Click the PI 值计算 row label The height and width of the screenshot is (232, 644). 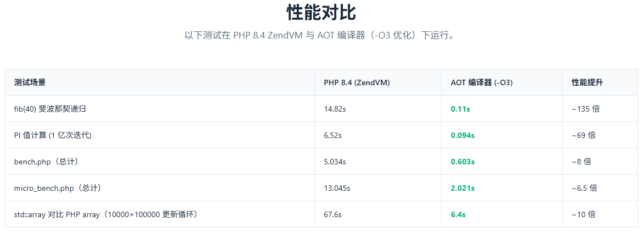pyautogui.click(x=53, y=135)
